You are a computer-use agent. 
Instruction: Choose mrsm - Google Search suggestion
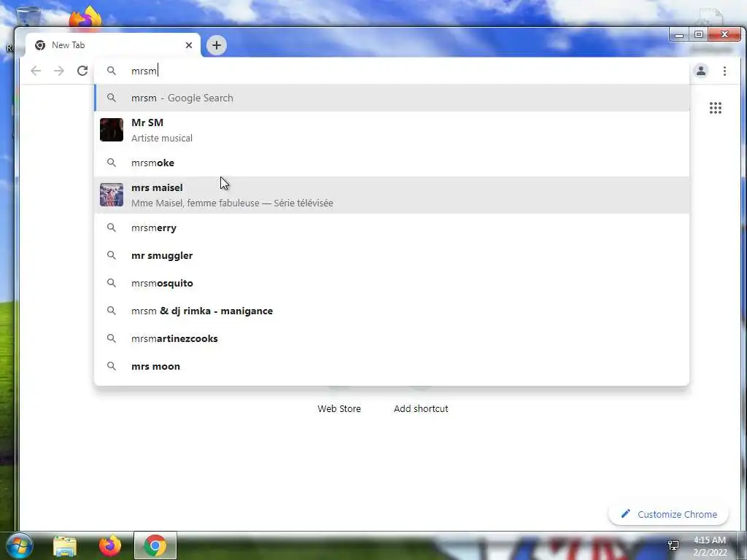392,98
